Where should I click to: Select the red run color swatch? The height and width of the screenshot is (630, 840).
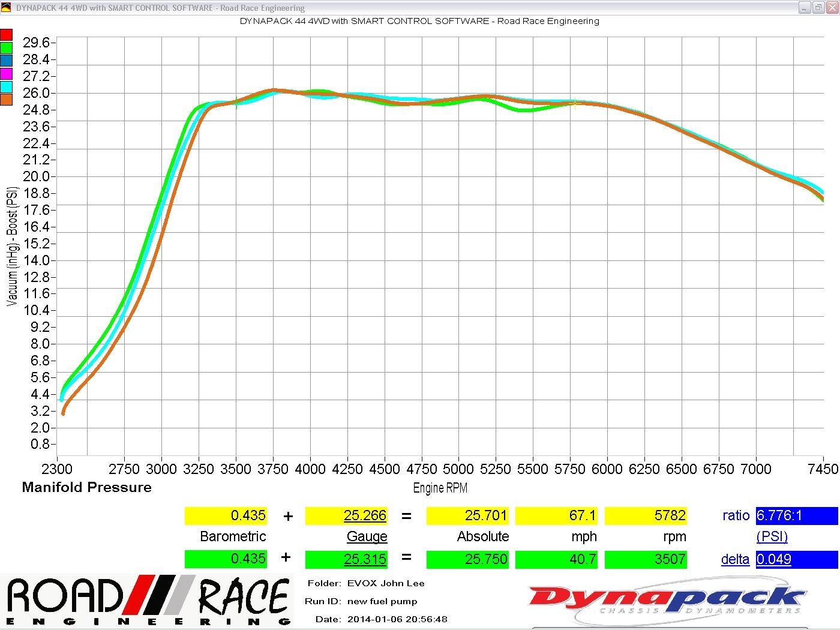pos(6,35)
